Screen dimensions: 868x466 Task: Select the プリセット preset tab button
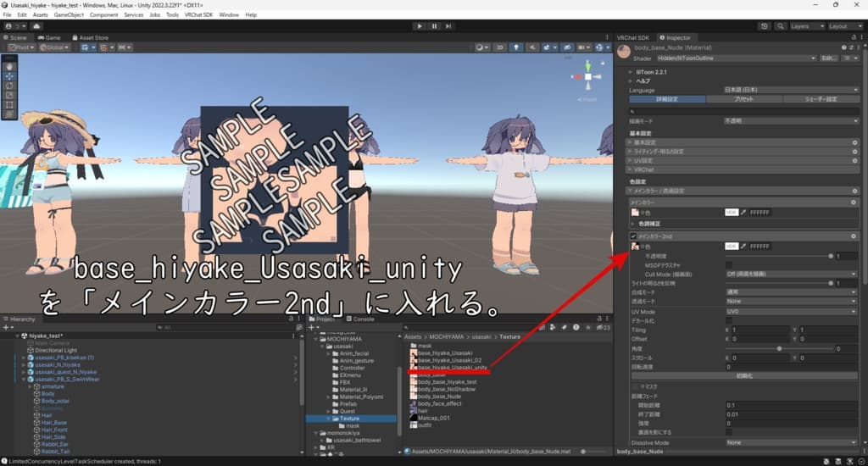click(743, 99)
